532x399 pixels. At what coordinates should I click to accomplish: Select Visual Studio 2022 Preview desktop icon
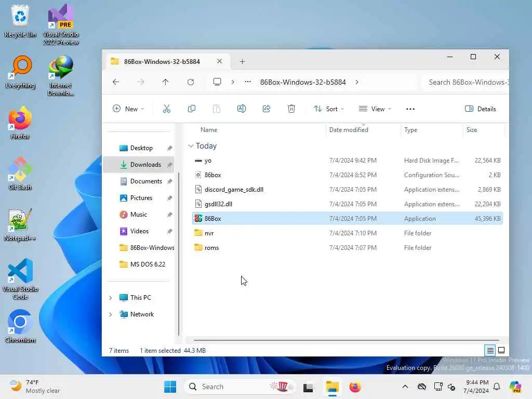tap(60, 24)
